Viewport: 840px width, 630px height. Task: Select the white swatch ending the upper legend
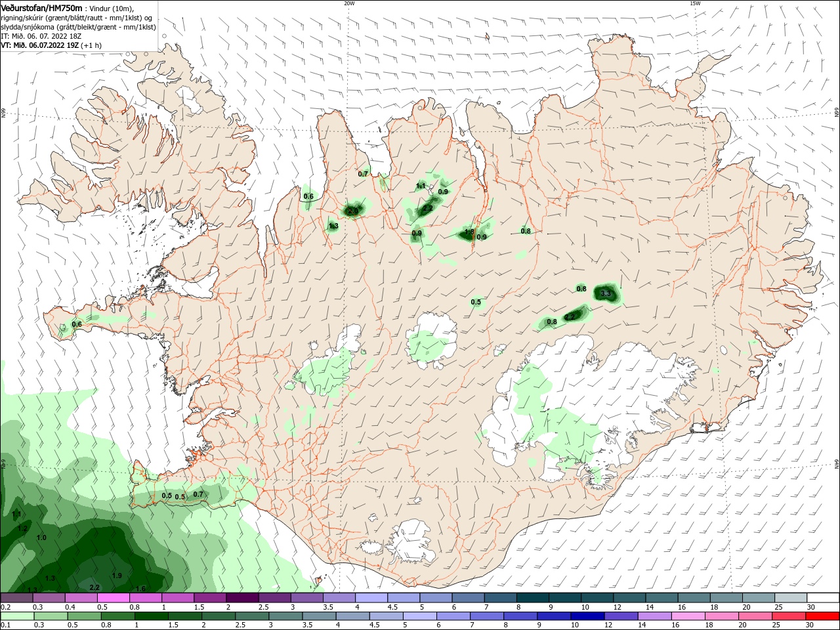[824, 598]
